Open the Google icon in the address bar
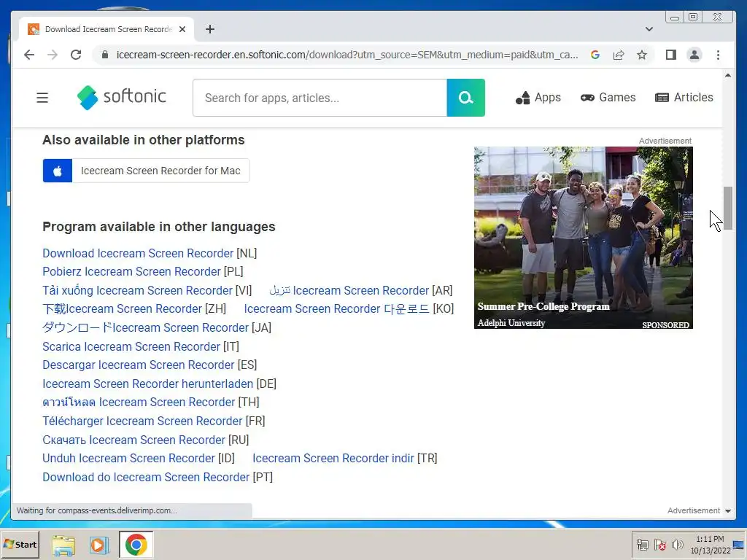The image size is (747, 560). point(595,55)
